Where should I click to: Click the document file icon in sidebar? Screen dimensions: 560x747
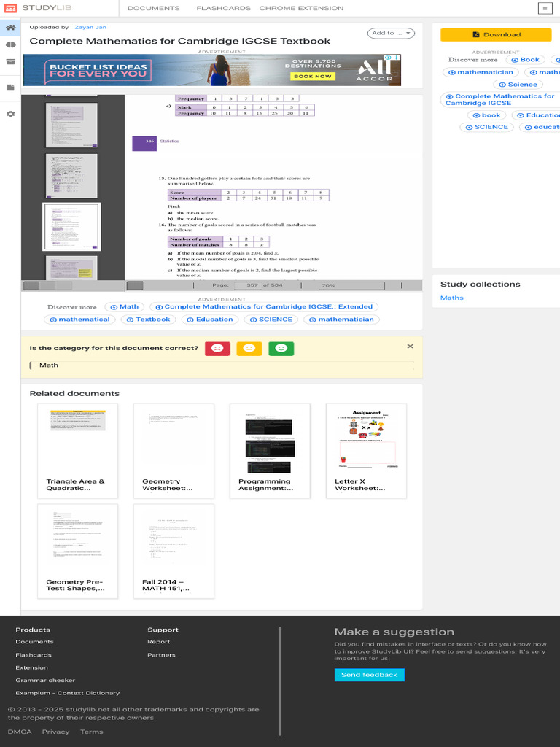click(x=10, y=88)
